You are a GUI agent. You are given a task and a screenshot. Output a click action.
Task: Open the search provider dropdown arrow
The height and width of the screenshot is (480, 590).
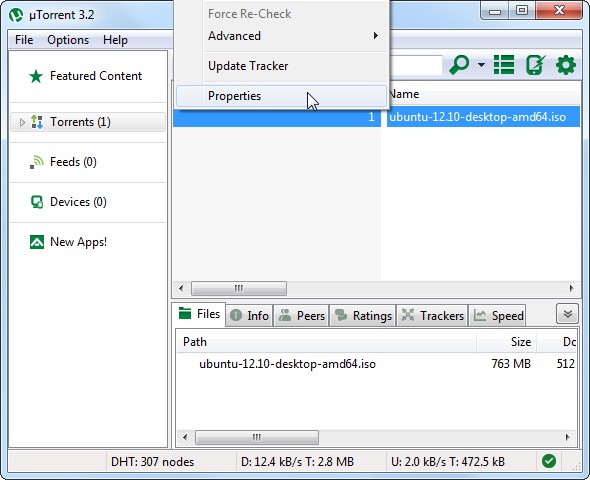pos(481,65)
